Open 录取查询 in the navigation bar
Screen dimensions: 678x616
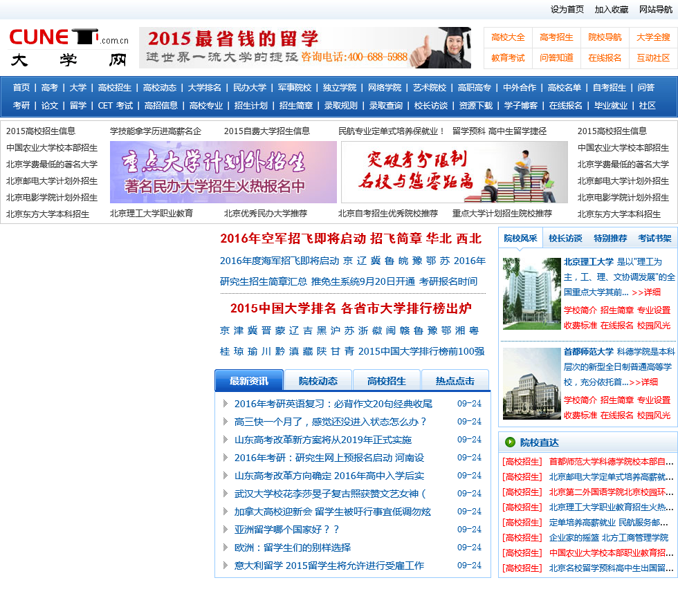point(386,106)
